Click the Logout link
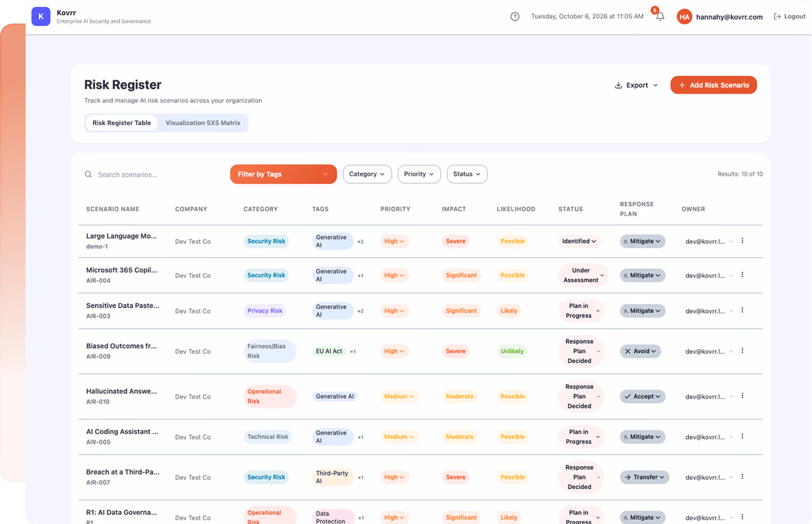 790,17
